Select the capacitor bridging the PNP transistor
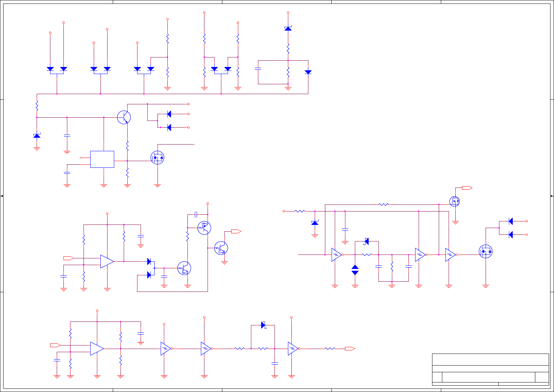Screen dimensions: 554x392 point(196,214)
